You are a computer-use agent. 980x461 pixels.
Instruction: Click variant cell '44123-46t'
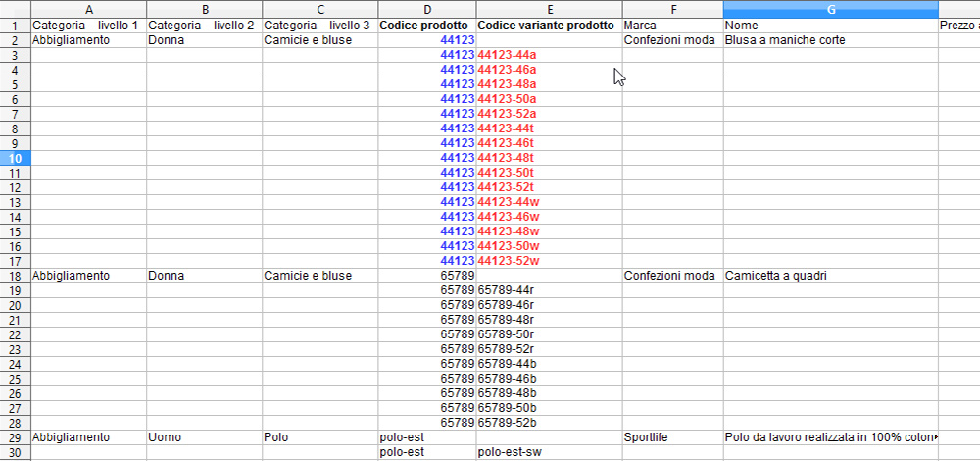point(549,143)
